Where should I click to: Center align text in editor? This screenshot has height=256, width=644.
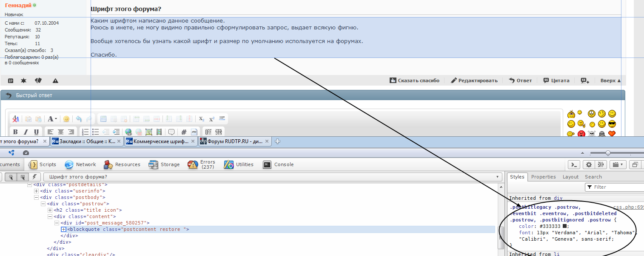tap(61, 132)
